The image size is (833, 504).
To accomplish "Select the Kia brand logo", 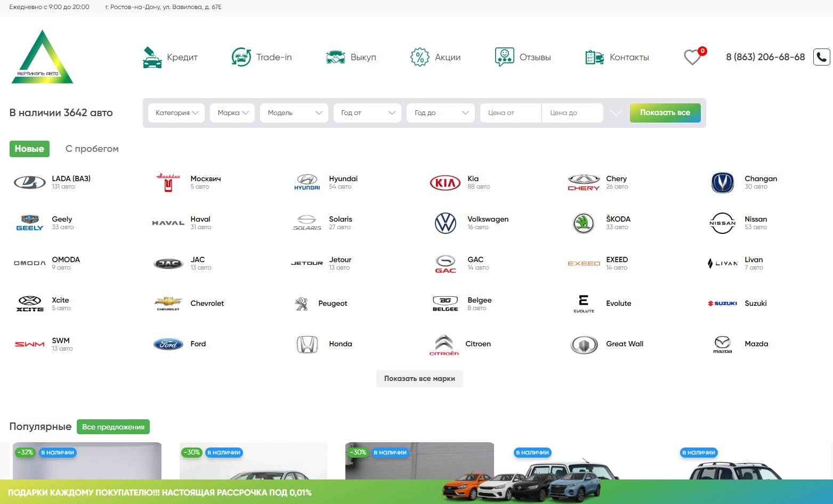I will tap(445, 183).
